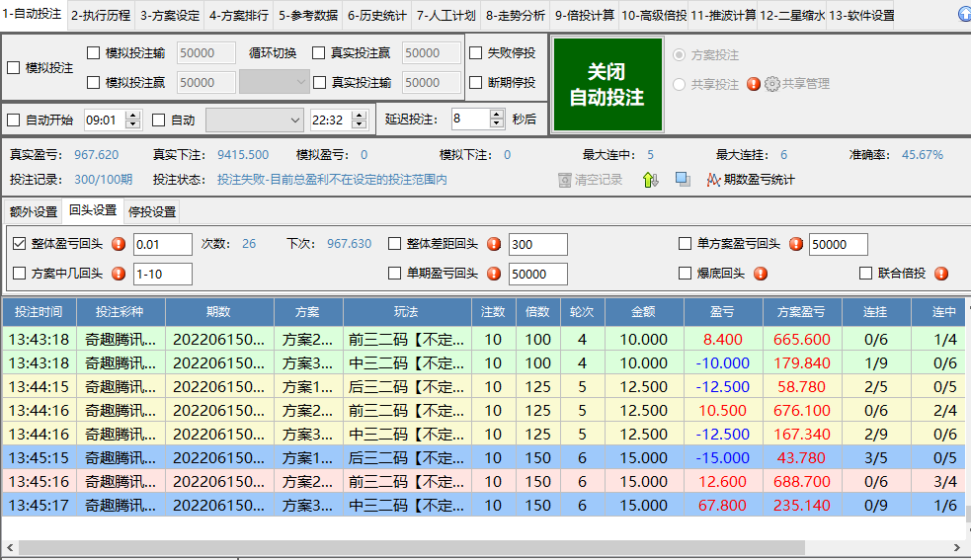
Task: Click the warning icon beside 共享投注
Action: point(753,84)
